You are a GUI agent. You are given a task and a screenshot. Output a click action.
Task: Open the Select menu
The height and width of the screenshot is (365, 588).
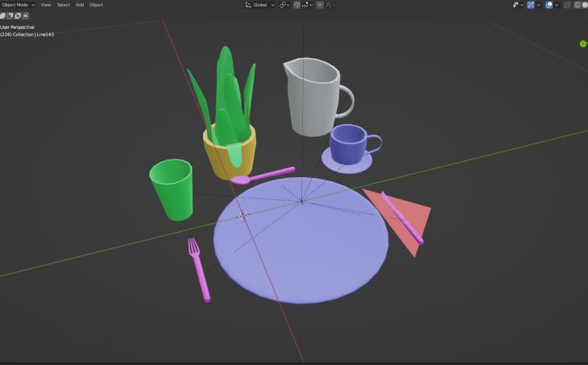click(x=63, y=5)
